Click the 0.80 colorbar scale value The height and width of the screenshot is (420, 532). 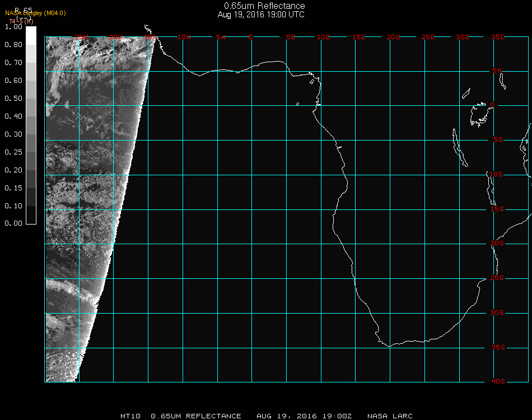click(x=13, y=45)
